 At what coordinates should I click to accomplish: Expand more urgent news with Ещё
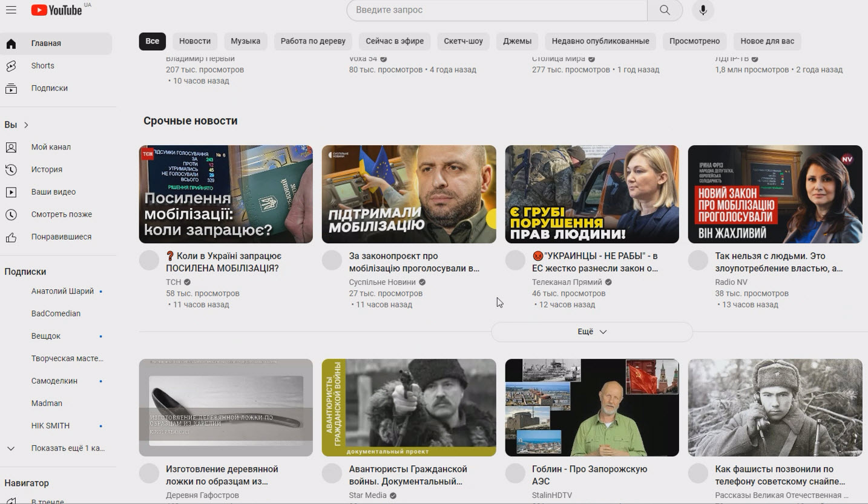591,332
